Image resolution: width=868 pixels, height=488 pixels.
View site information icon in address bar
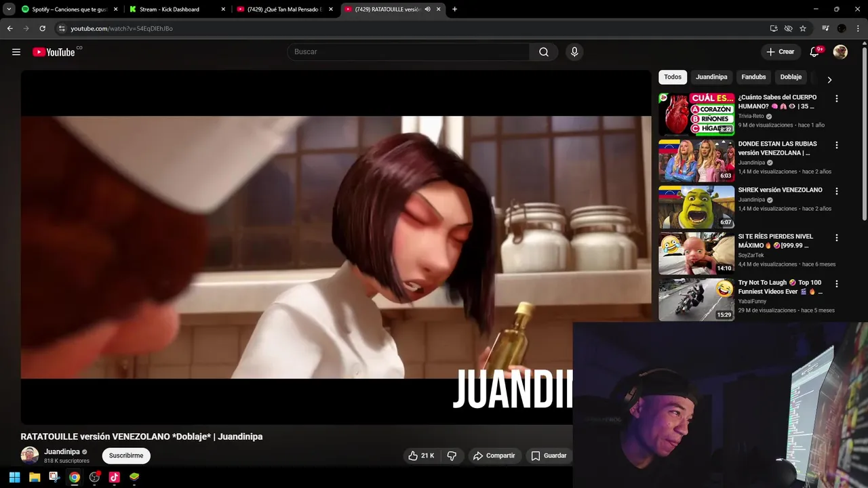(62, 28)
